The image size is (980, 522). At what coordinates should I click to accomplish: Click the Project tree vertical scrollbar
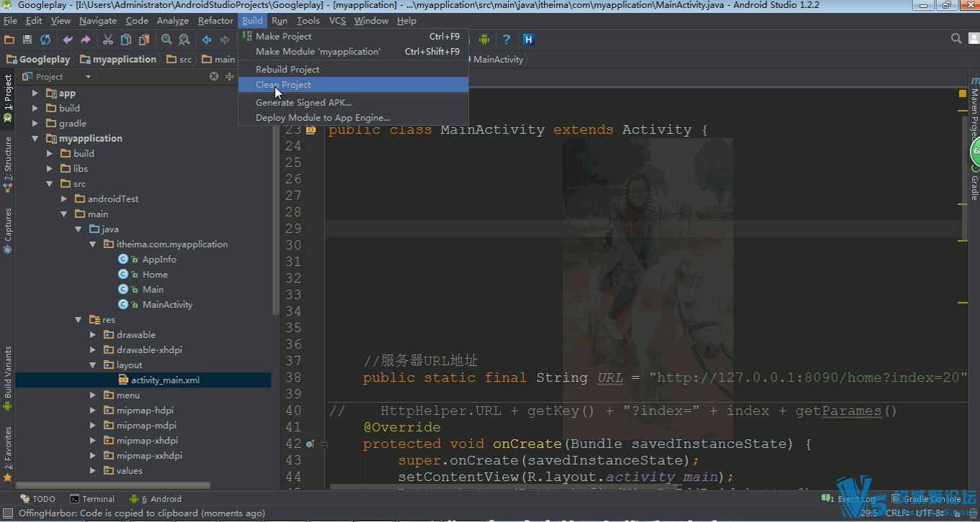[x=275, y=201]
